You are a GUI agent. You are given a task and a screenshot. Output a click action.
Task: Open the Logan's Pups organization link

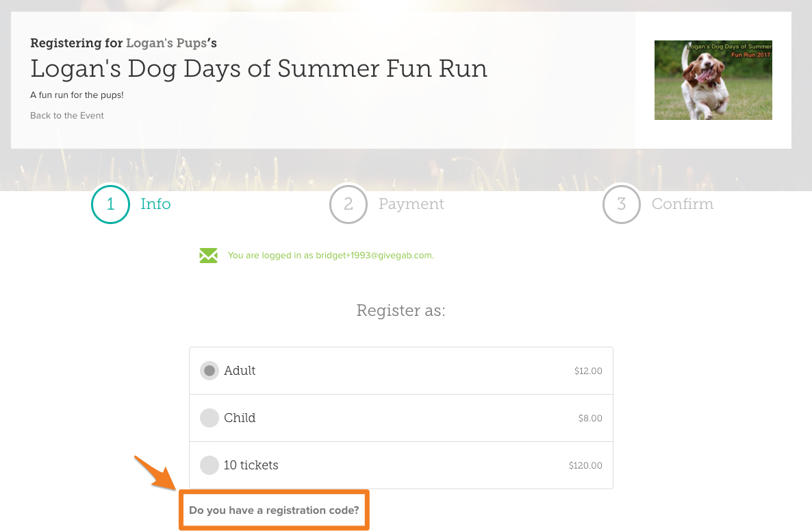pos(167,43)
